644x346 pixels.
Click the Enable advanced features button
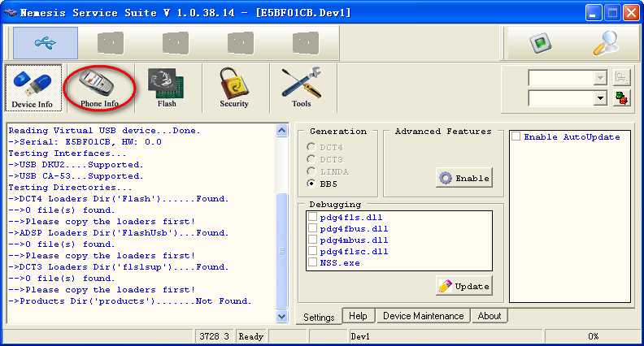tap(464, 178)
